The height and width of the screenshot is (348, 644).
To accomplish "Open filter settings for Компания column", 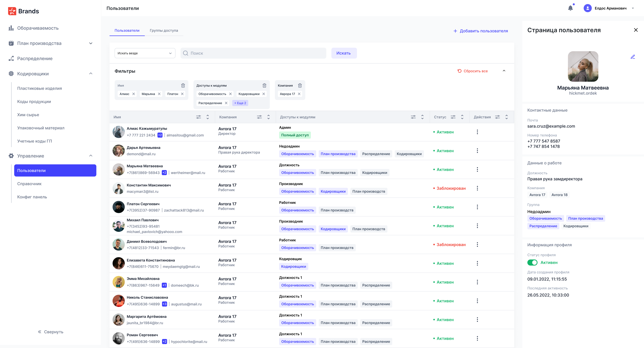I will (x=259, y=117).
